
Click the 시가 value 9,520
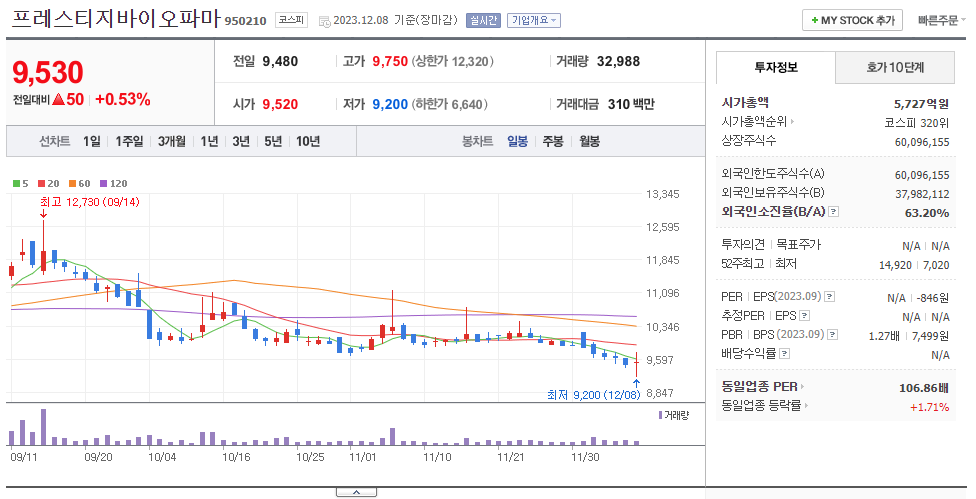click(280, 105)
